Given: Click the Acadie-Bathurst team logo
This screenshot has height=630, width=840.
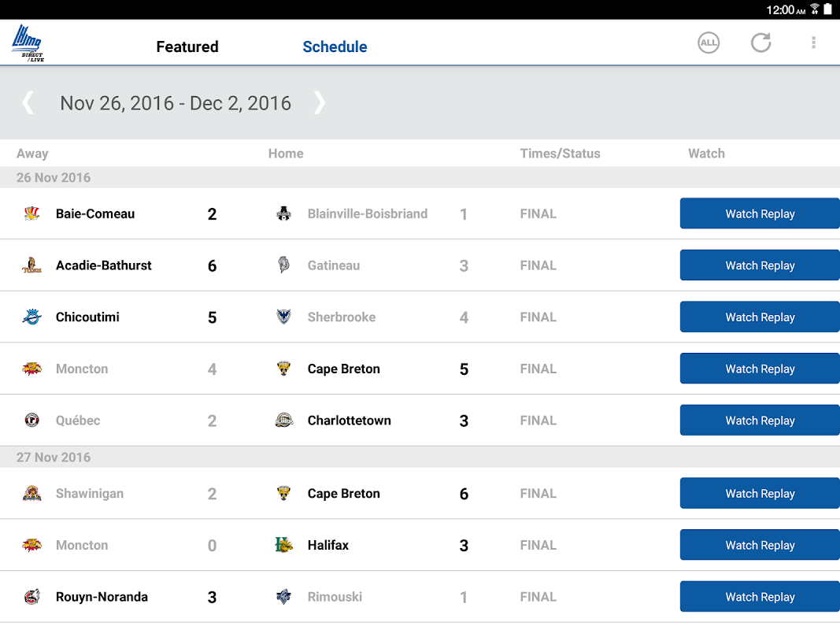Looking at the screenshot, I should point(31,265).
